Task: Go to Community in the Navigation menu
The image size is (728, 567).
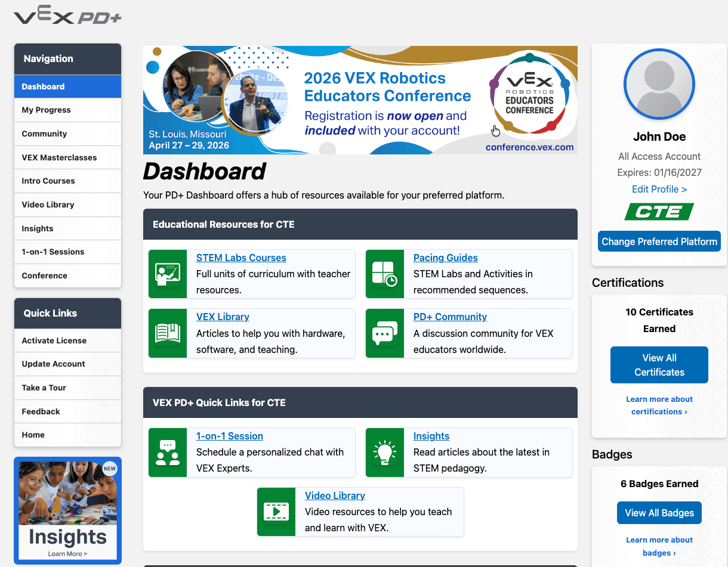Action: click(67, 134)
